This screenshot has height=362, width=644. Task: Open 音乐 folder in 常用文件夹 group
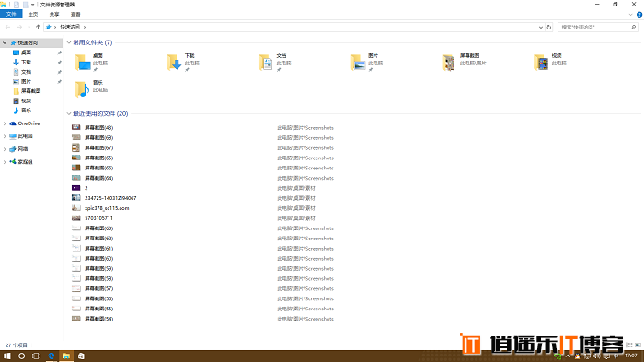coord(92,88)
